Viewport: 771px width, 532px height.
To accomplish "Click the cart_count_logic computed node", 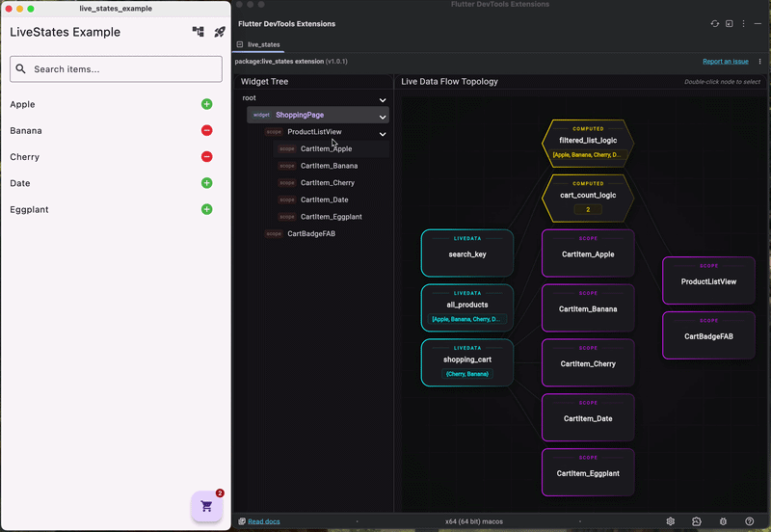I will (588, 199).
